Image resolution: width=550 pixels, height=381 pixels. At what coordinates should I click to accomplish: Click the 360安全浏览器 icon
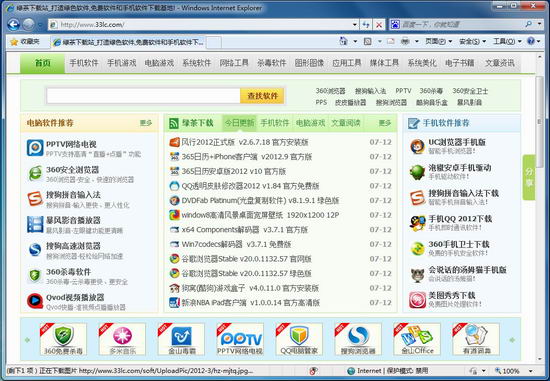click(35, 173)
